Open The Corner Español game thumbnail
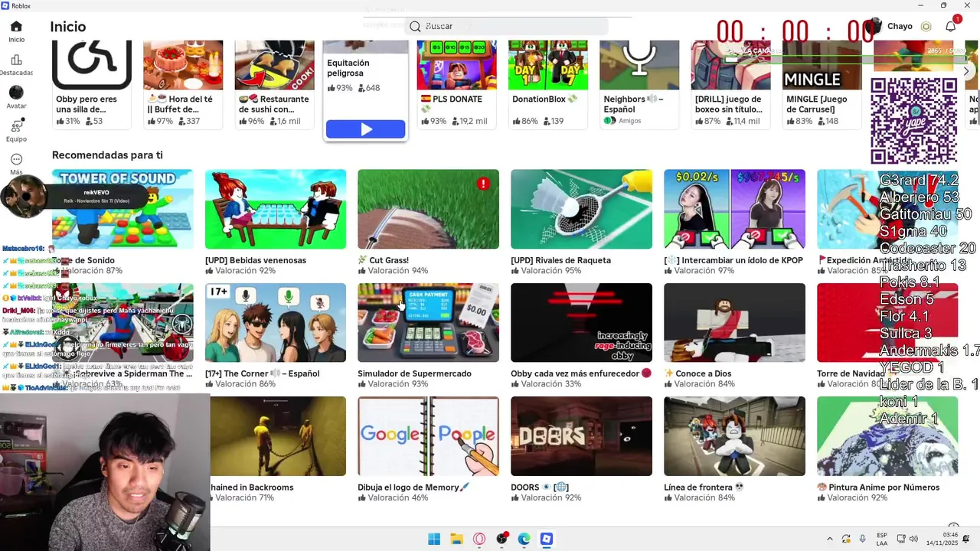 (276, 322)
